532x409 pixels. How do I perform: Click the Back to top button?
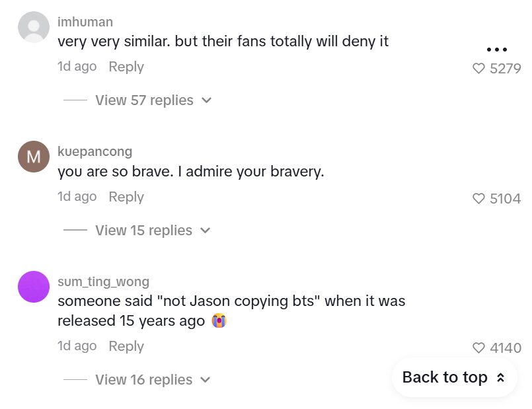pyautogui.click(x=445, y=377)
